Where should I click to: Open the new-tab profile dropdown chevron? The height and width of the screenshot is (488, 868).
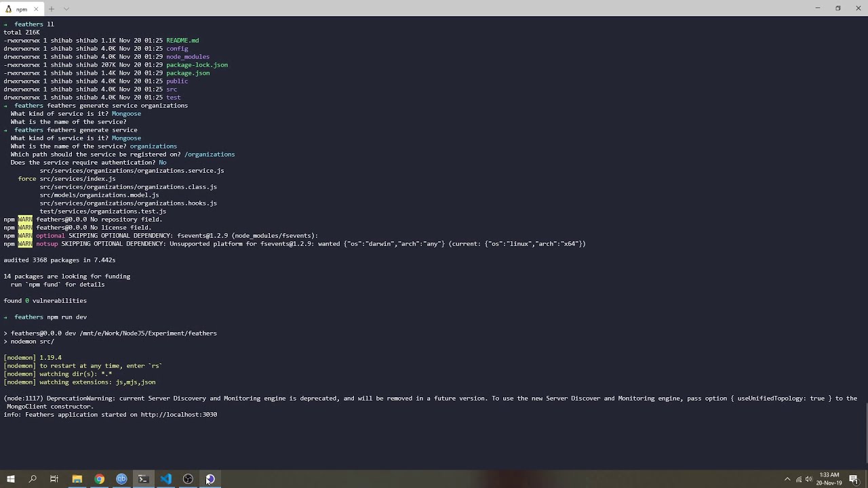(x=66, y=9)
